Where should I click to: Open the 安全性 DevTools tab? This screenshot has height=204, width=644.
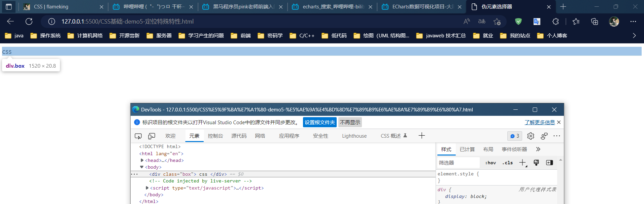[320, 136]
